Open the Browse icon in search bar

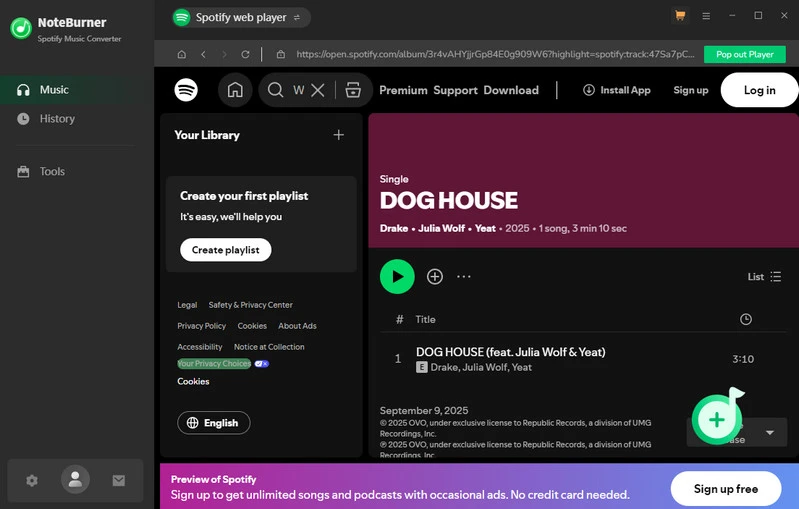coord(353,90)
